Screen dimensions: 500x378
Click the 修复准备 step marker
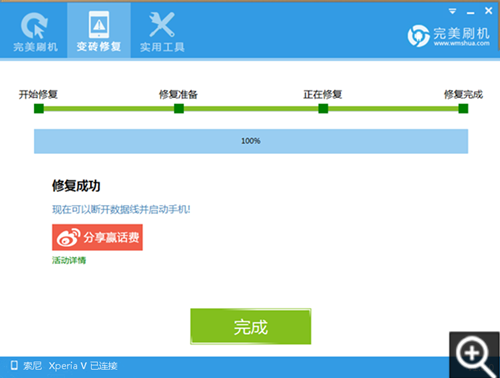pyautogui.click(x=179, y=108)
